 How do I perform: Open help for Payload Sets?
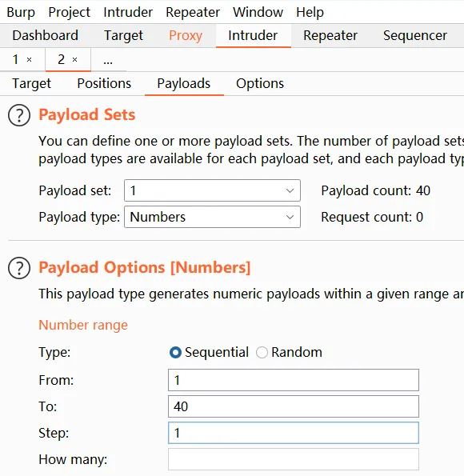19,115
